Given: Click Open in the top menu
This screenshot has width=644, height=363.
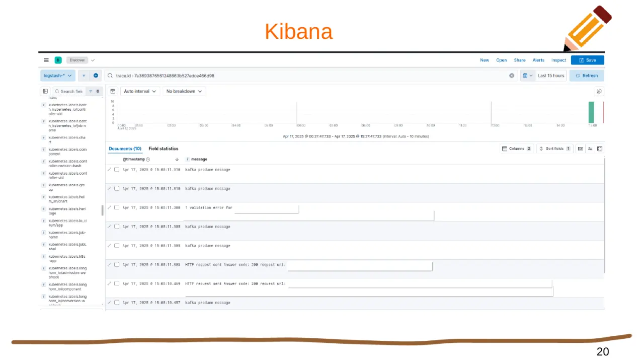Looking at the screenshot, I should pos(502,60).
